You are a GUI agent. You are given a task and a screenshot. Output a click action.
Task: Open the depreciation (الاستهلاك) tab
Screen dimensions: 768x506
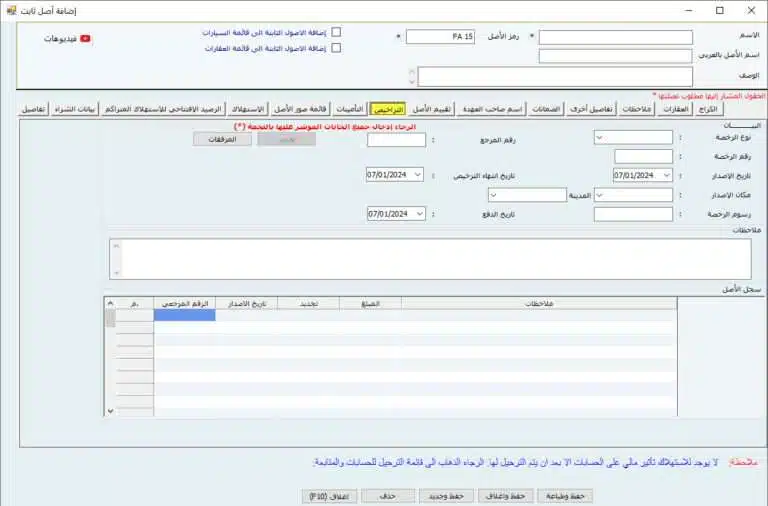[247, 108]
